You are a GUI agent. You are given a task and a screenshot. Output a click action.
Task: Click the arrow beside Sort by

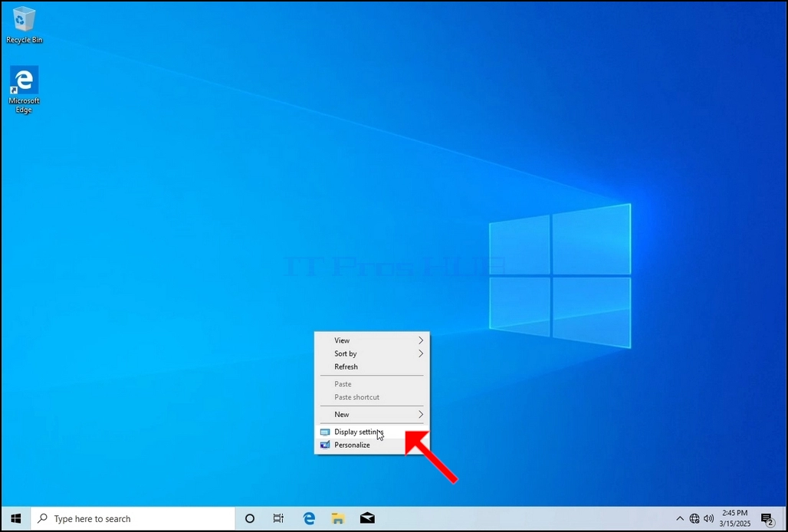coord(421,353)
